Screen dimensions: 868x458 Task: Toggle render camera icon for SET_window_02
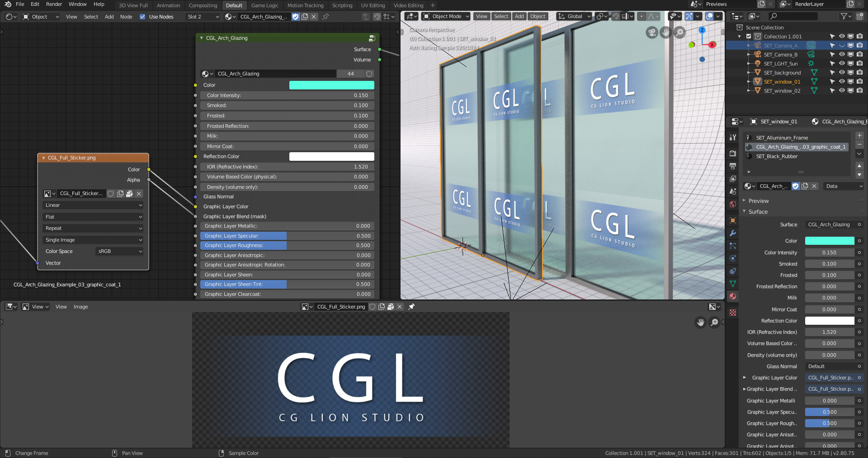coord(859,90)
